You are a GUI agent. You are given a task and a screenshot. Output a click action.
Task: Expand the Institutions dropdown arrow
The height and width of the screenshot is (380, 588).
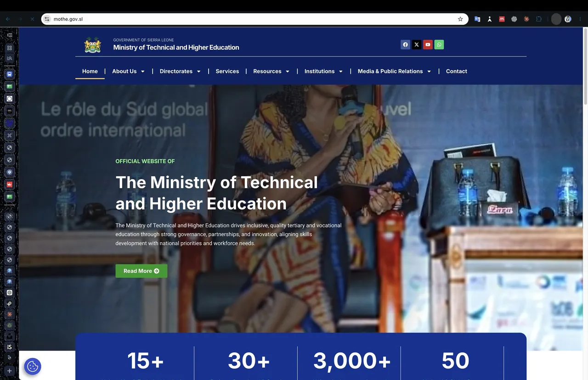[x=341, y=72]
